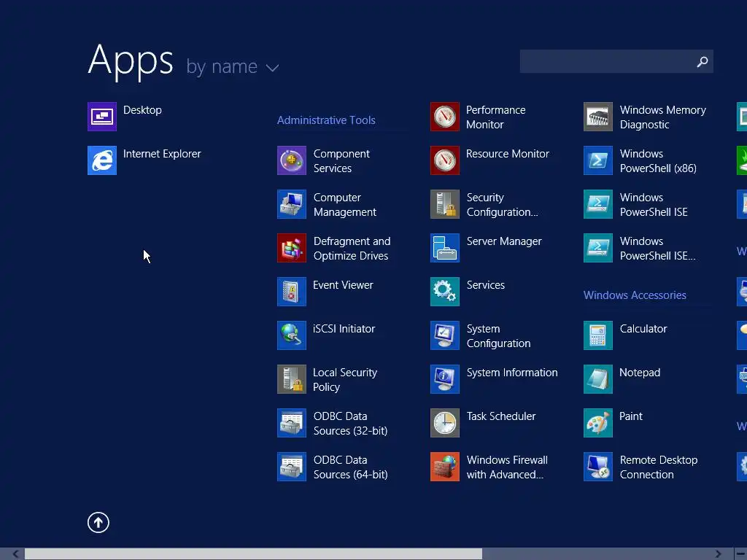
Task: Click the 'iSCSI Initiator' label text
Action: pyautogui.click(x=344, y=329)
